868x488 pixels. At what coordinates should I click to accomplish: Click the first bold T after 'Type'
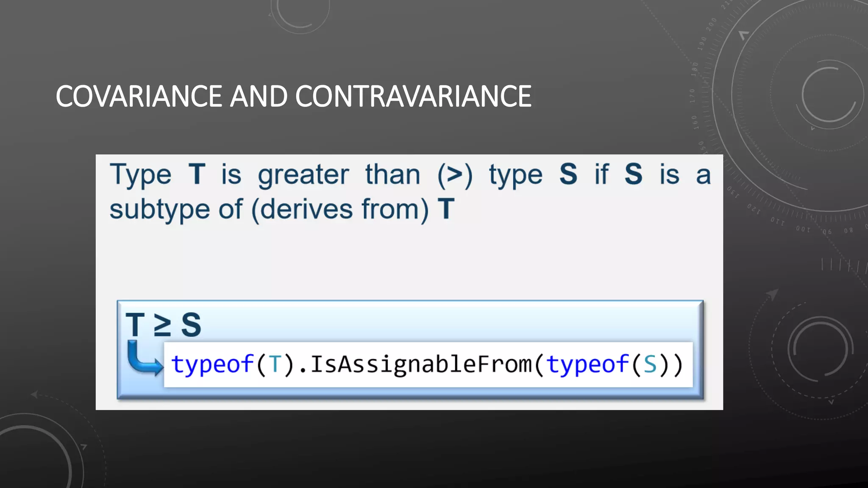point(197,174)
